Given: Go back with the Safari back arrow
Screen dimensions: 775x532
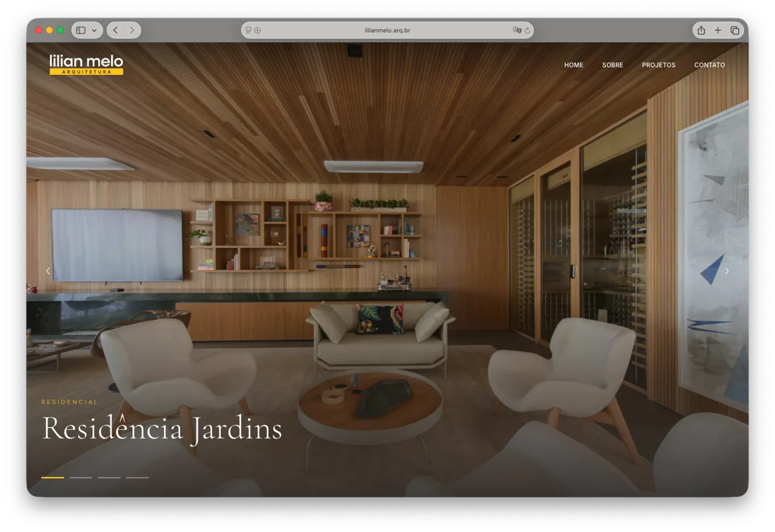Looking at the screenshot, I should click(x=116, y=30).
